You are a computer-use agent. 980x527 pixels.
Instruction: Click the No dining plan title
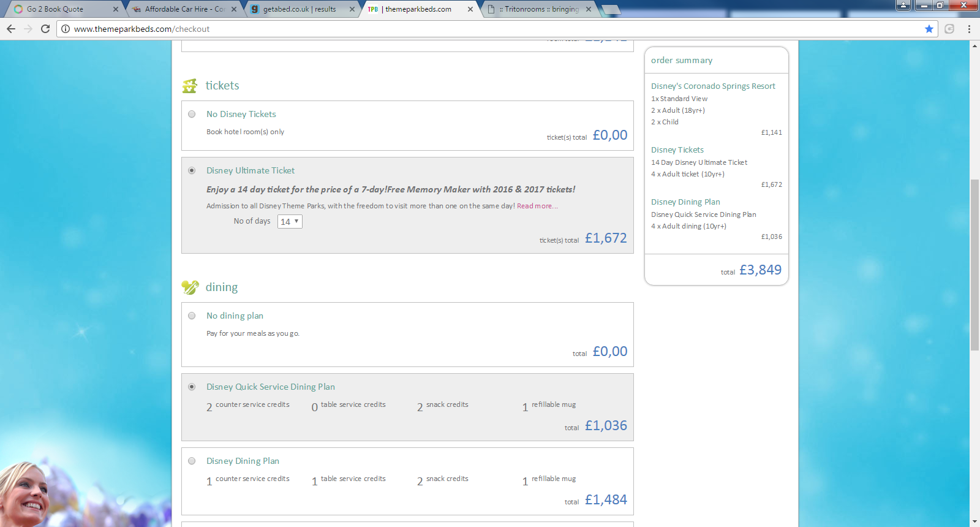coord(235,316)
